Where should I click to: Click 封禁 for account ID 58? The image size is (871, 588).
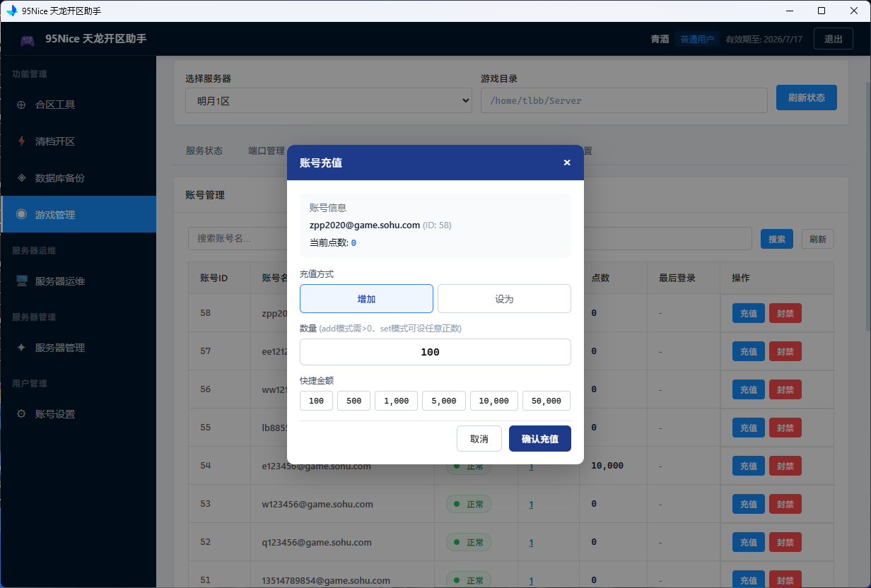click(785, 313)
